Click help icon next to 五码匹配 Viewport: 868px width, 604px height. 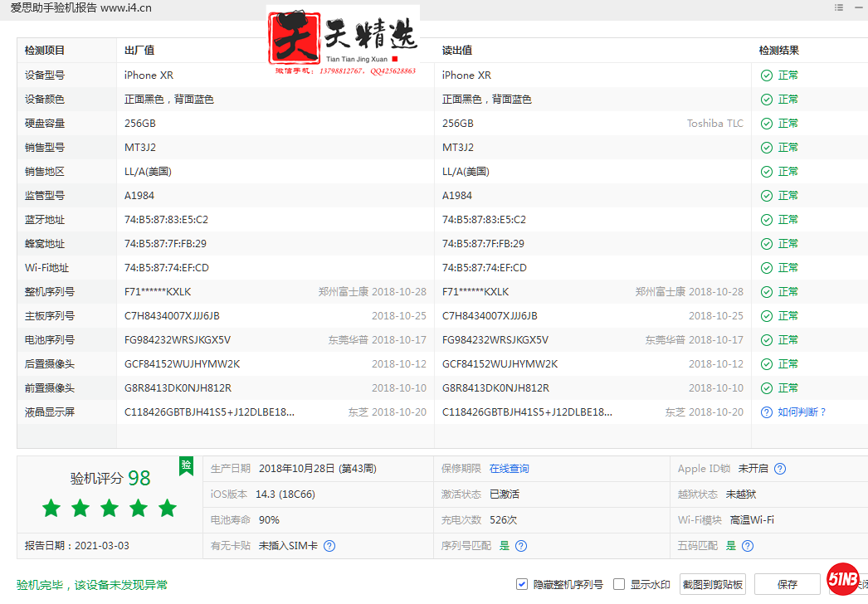(x=748, y=546)
